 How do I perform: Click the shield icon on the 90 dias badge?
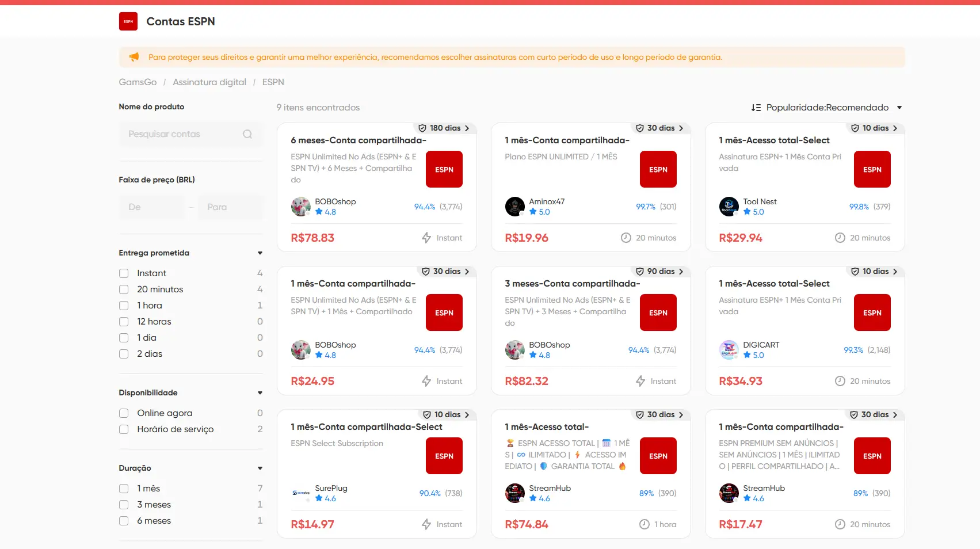click(640, 272)
